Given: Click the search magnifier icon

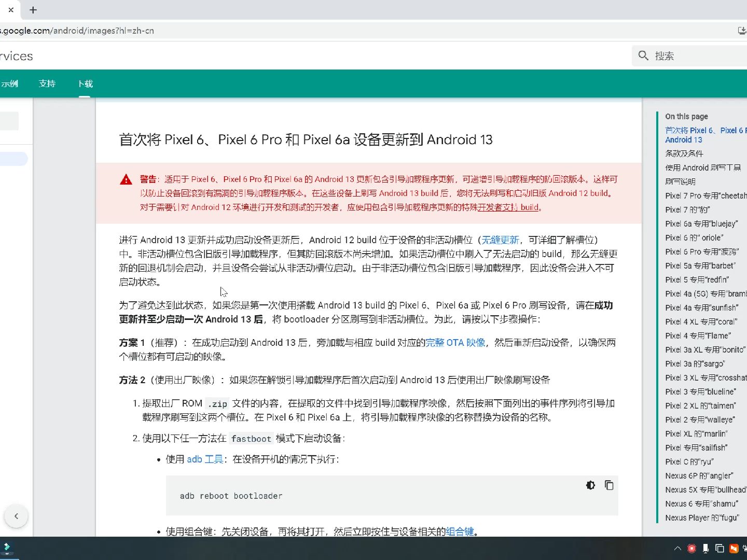Looking at the screenshot, I should (643, 55).
